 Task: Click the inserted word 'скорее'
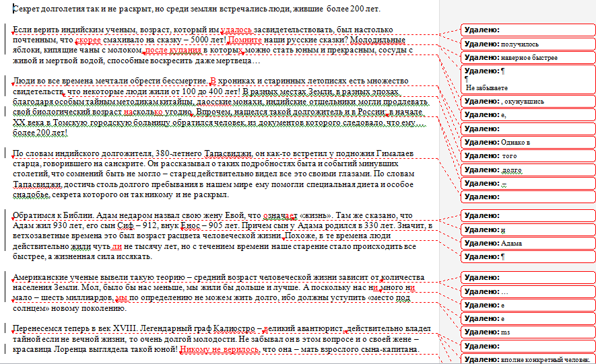(x=88, y=40)
